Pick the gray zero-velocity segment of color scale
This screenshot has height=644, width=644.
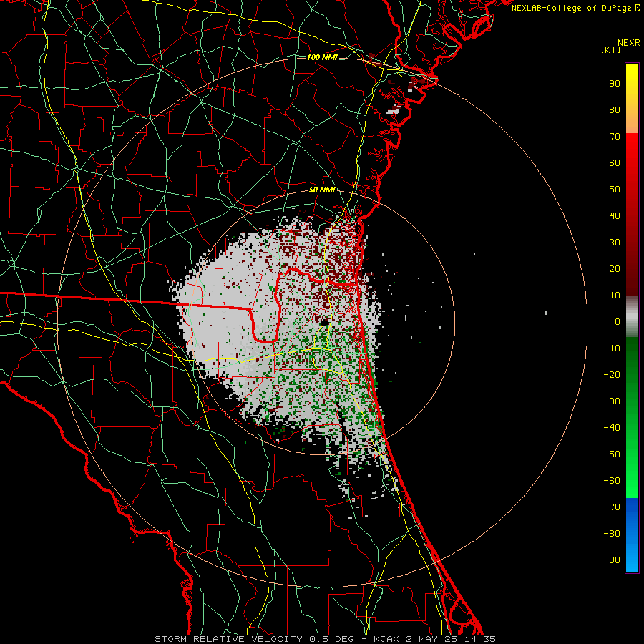coord(632,317)
